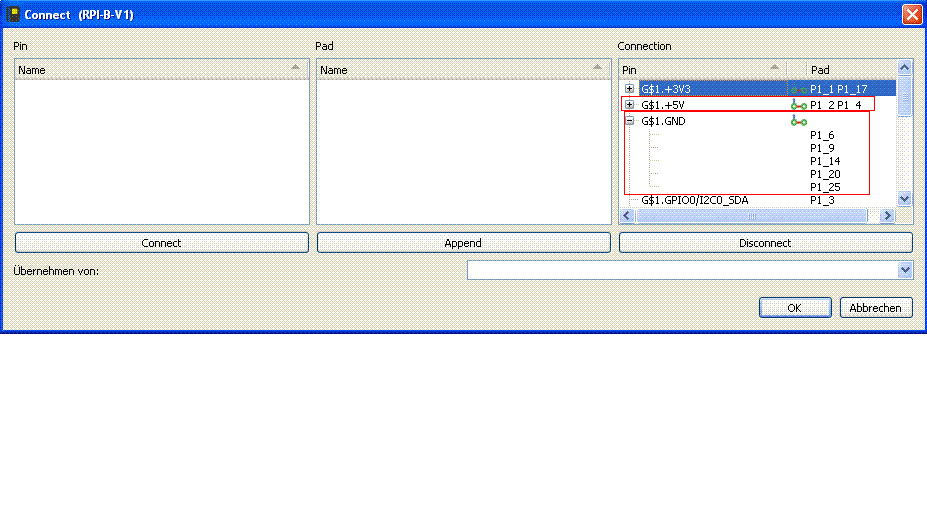
Task: Sort Pad list by Name header
Action: [x=464, y=70]
